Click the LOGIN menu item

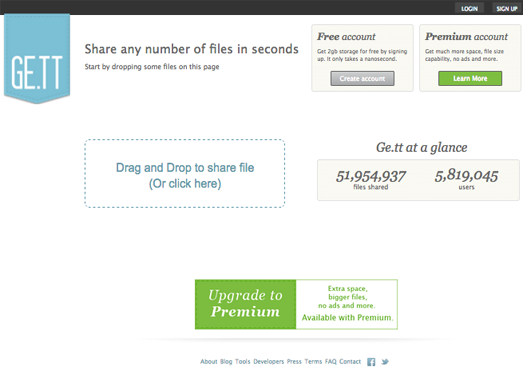pos(469,9)
